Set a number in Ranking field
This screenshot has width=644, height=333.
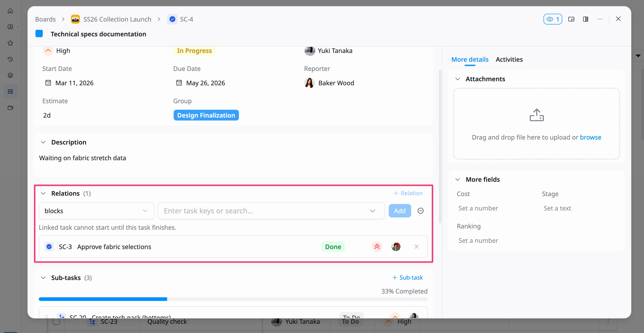(478, 241)
